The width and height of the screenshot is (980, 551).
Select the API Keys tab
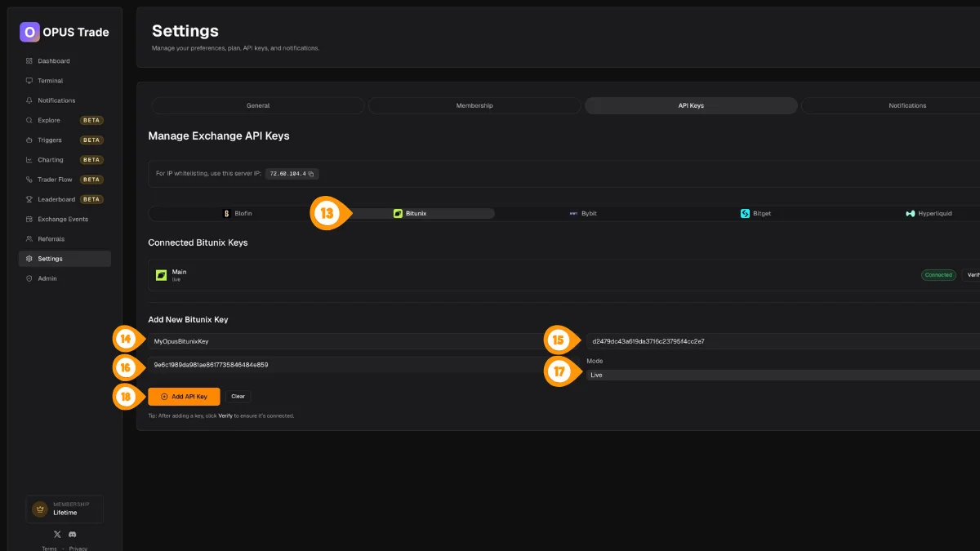click(x=691, y=105)
